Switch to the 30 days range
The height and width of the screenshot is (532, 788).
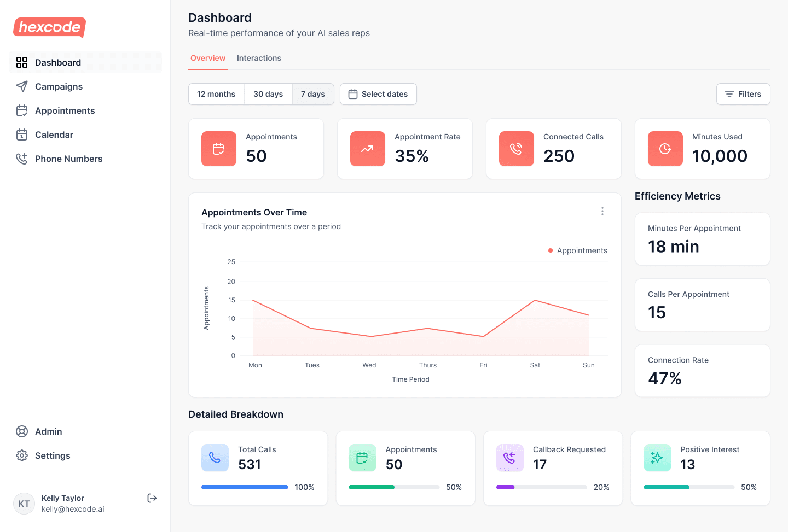268,93
